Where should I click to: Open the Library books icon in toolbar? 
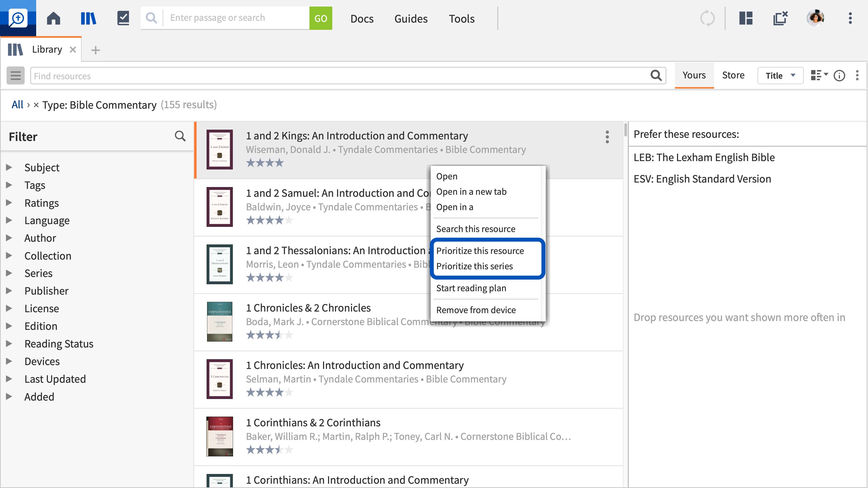(x=88, y=18)
